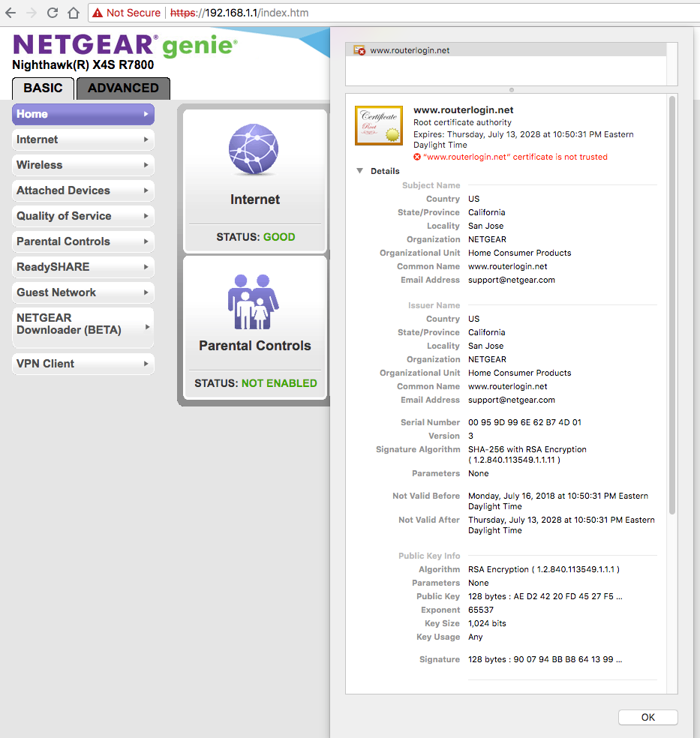Screen dimensions: 700x738
Task: Collapse the certificate Details disclosure triangle
Action: [x=360, y=171]
